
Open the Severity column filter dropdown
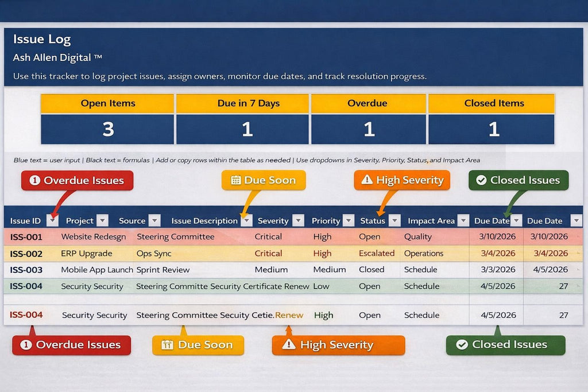(298, 220)
